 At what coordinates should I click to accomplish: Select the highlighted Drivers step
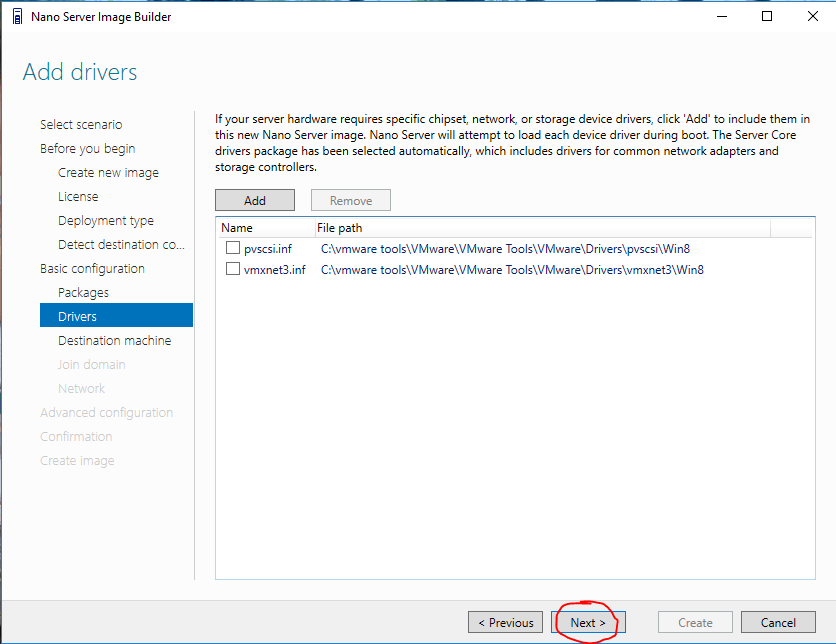click(x=116, y=316)
